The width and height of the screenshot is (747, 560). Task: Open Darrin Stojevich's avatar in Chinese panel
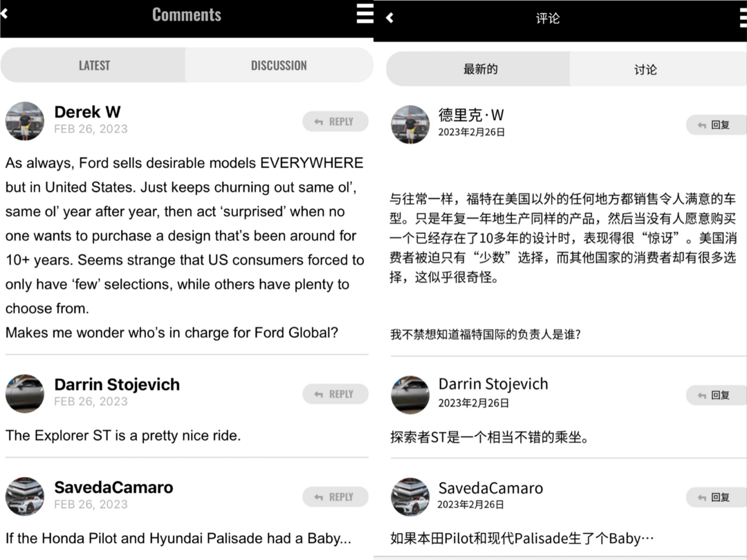point(410,395)
